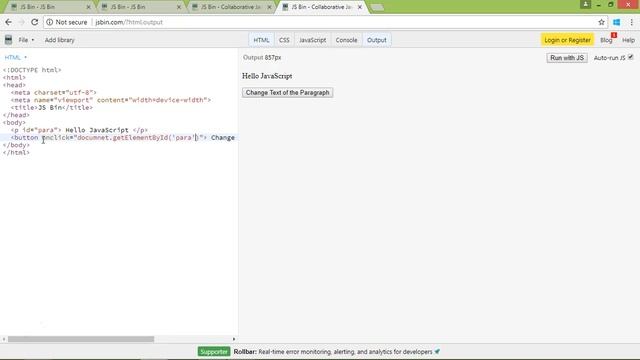Open the user profile icon in title bar

point(585,4)
